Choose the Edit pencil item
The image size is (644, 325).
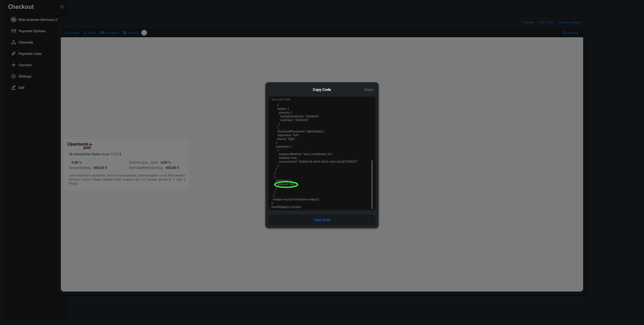(18, 88)
